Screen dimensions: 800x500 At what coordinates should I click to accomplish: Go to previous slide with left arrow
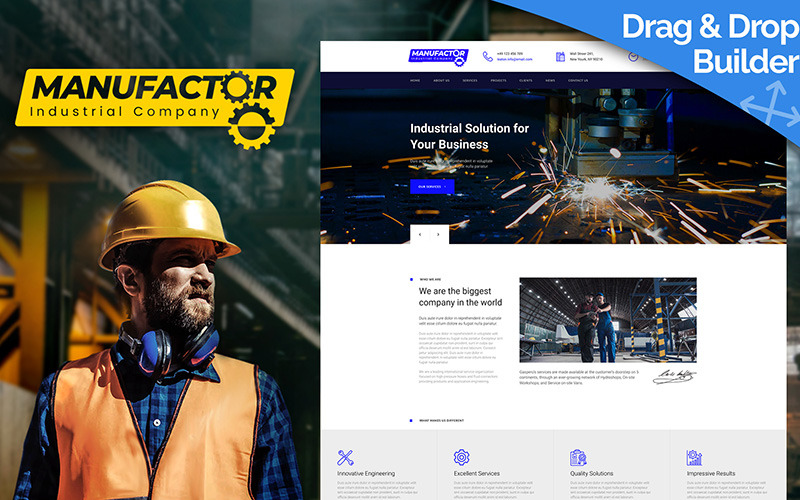[x=420, y=234]
